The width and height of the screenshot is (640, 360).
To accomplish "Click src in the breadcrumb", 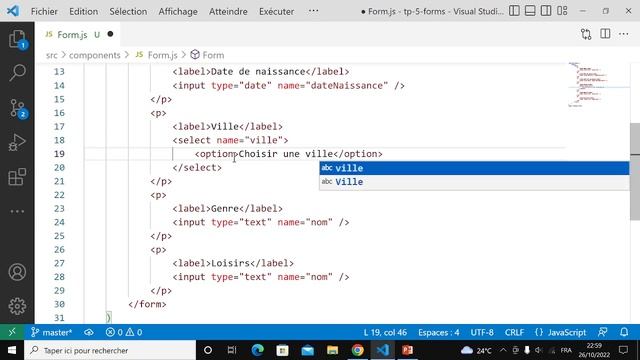I will click(x=51, y=55).
